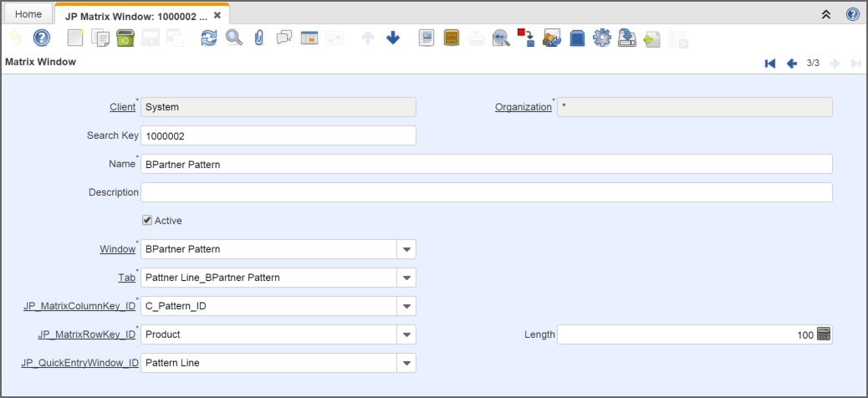868x398 pixels.
Task: Uncheck the Active checkbox
Action: pyautogui.click(x=148, y=221)
